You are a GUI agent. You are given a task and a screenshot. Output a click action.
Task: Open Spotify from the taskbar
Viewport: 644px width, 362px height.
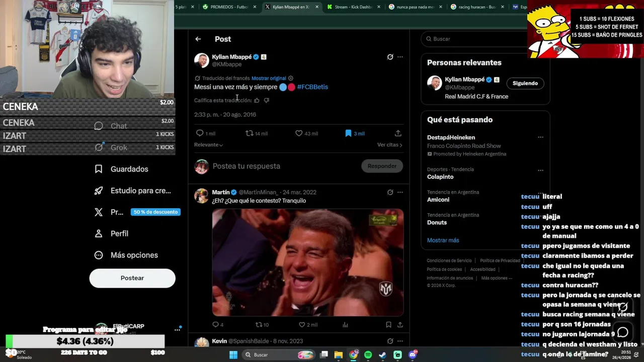tap(368, 355)
